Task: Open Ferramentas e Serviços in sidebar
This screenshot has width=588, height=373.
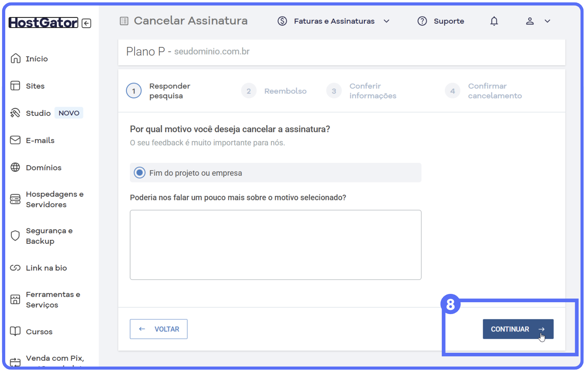Action: click(53, 299)
